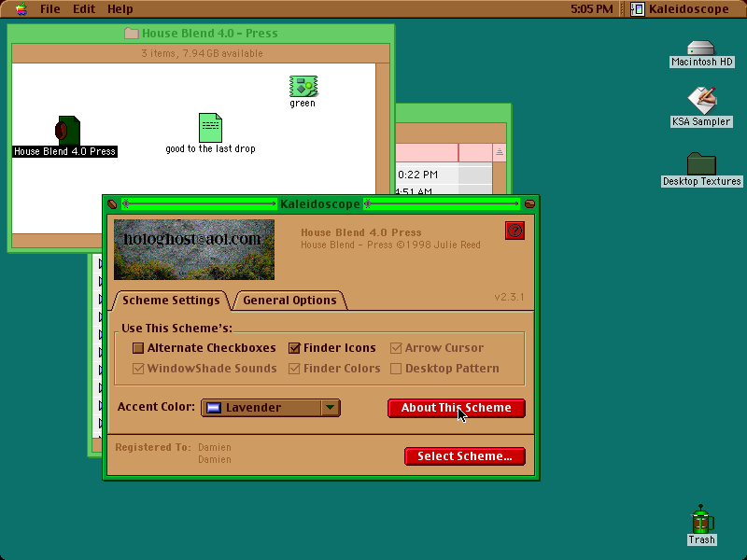The width and height of the screenshot is (747, 560).
Task: Click the folder icon in House Blend title bar
Action: pos(132,33)
